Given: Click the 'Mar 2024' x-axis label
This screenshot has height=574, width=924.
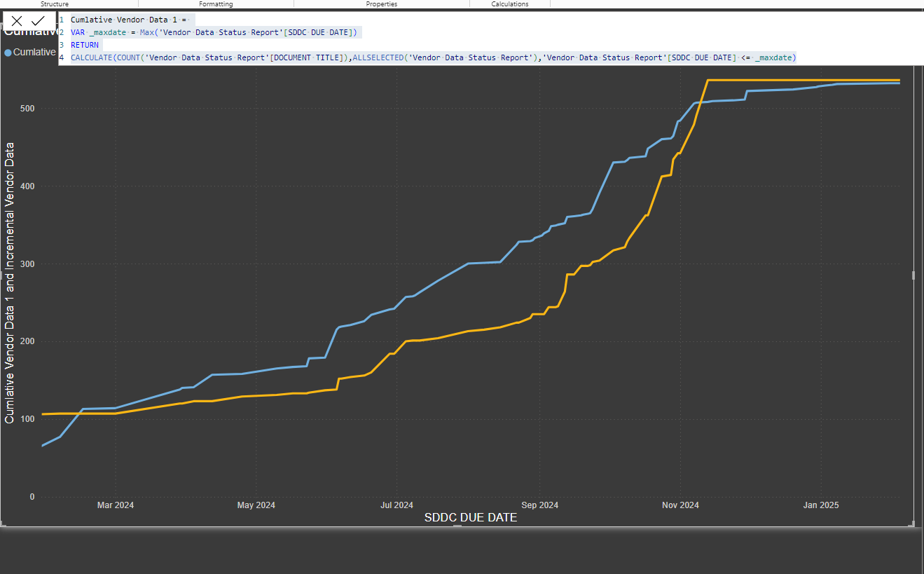Looking at the screenshot, I should [x=116, y=505].
